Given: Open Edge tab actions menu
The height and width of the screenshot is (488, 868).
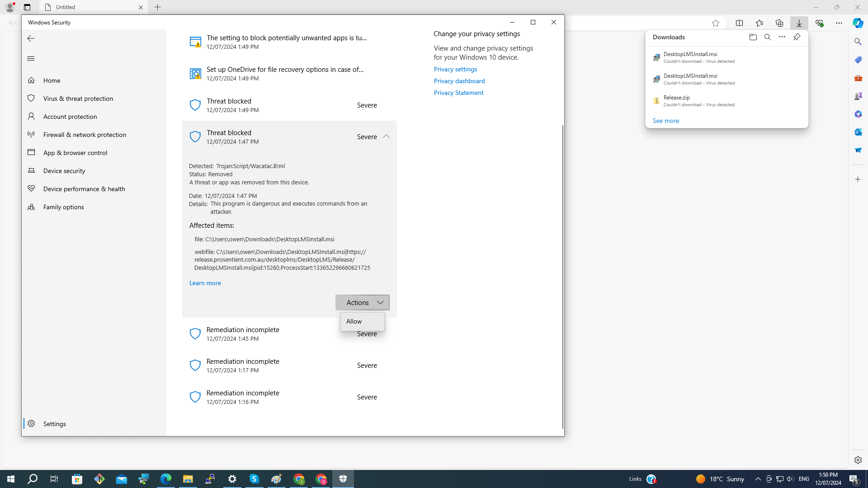Looking at the screenshot, I should click(27, 7).
